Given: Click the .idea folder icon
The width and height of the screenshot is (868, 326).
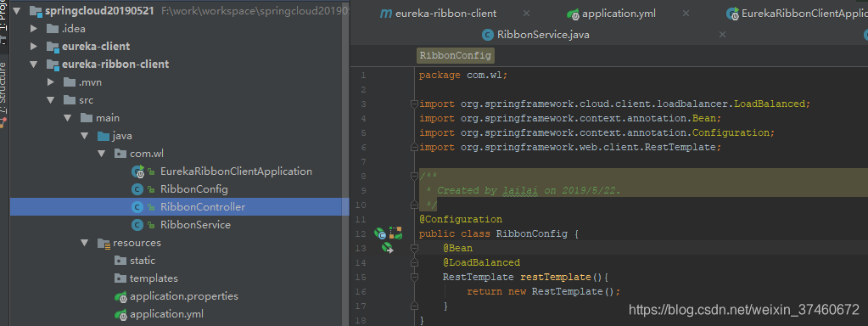Looking at the screenshot, I should (53, 29).
